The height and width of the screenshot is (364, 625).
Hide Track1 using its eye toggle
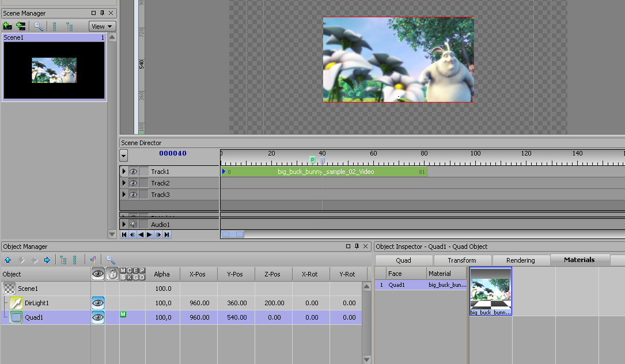click(133, 172)
